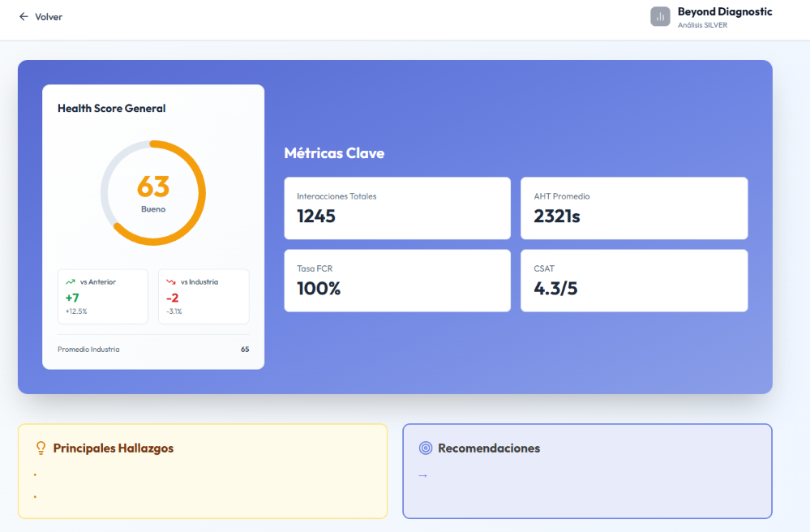Screen dimensions: 810x532
Task: Click the Recomendaciones heading
Action: 489,448
